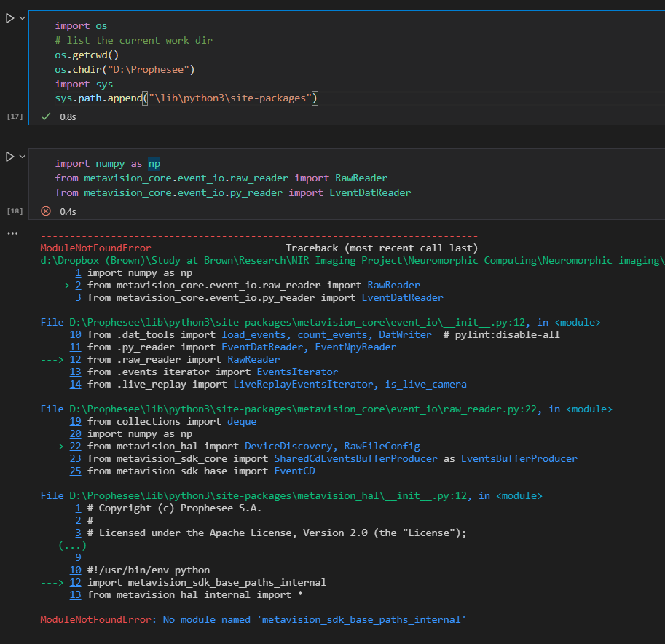Image resolution: width=665 pixels, height=644 pixels.
Task: Click the execution count [17] label
Action: pos(15,117)
